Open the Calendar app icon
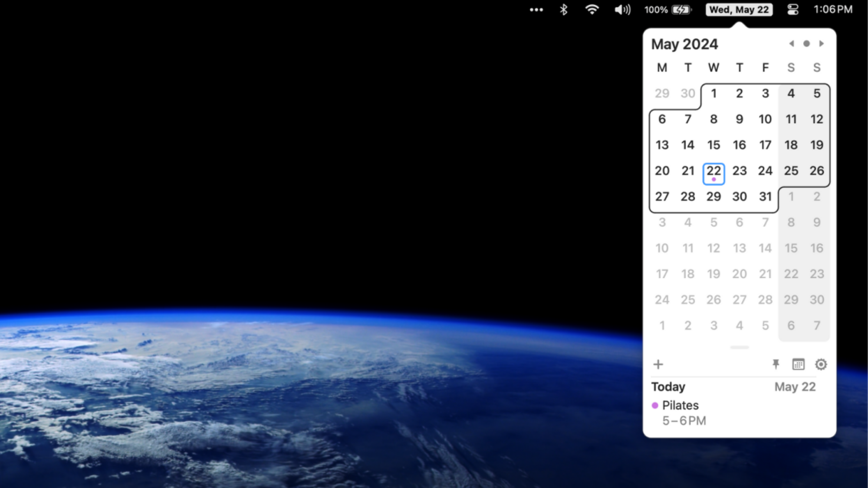 point(798,364)
